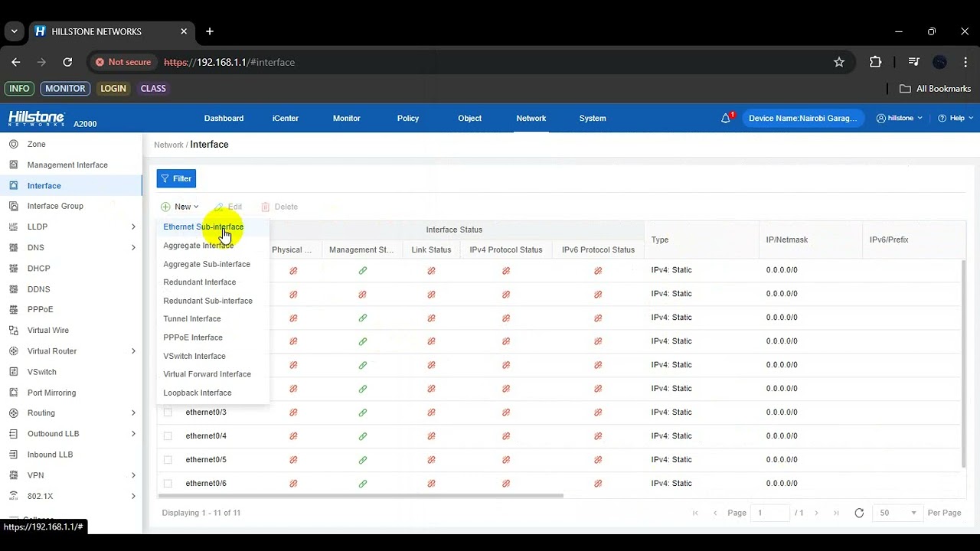
Task: Click the table vertical scrollbar
Action: (964, 364)
